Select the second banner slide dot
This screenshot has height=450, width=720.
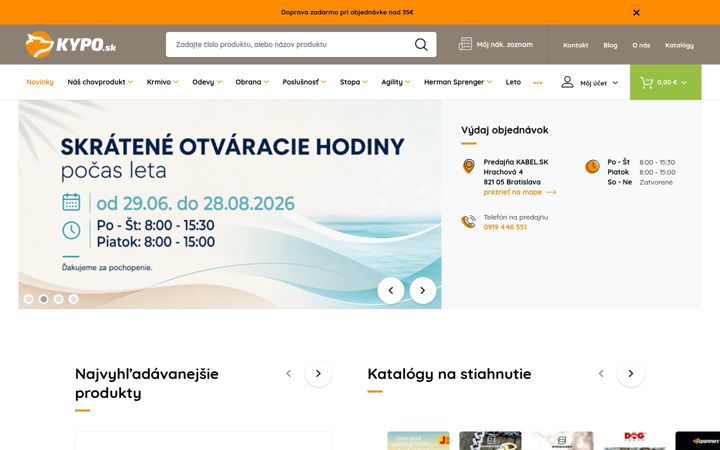pos(44,299)
